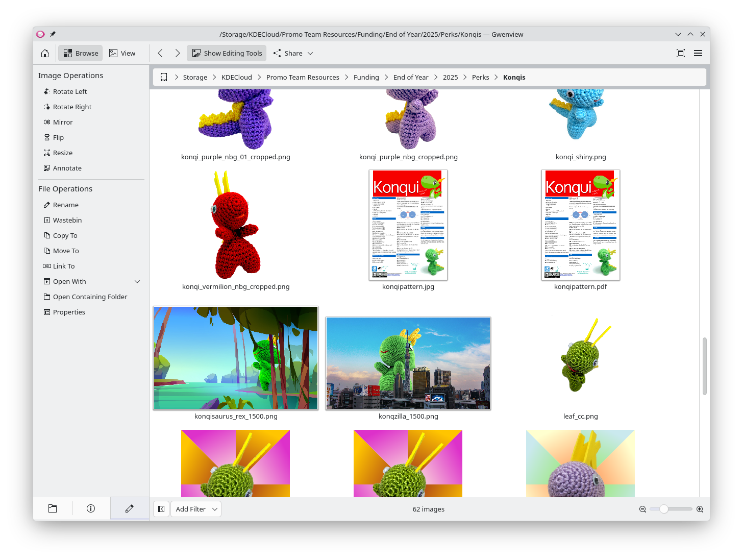Go back with the previous arrow
Viewport: 743px width, 560px height.
[x=160, y=53]
